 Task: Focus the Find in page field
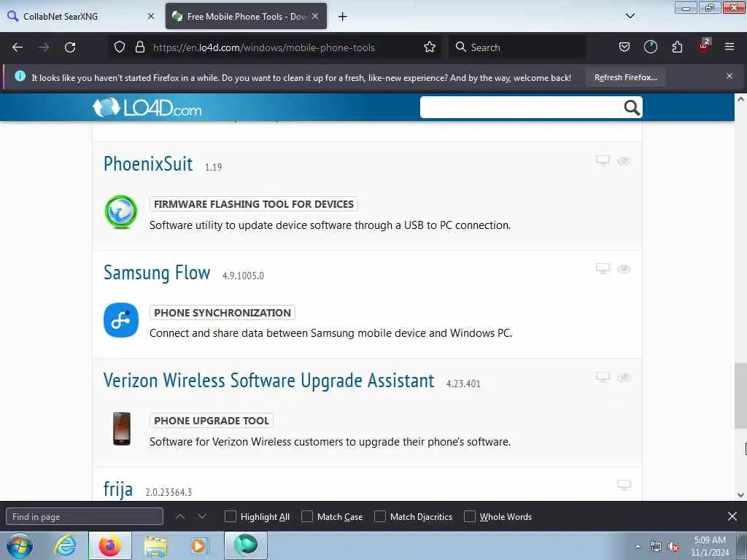click(x=85, y=516)
